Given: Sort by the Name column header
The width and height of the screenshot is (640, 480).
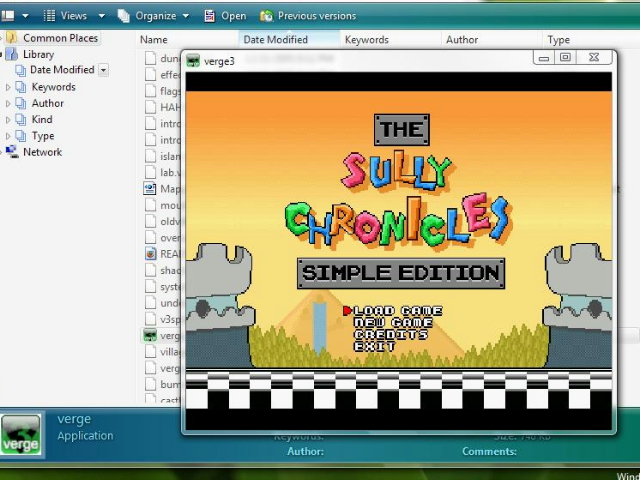Looking at the screenshot, I should (154, 40).
